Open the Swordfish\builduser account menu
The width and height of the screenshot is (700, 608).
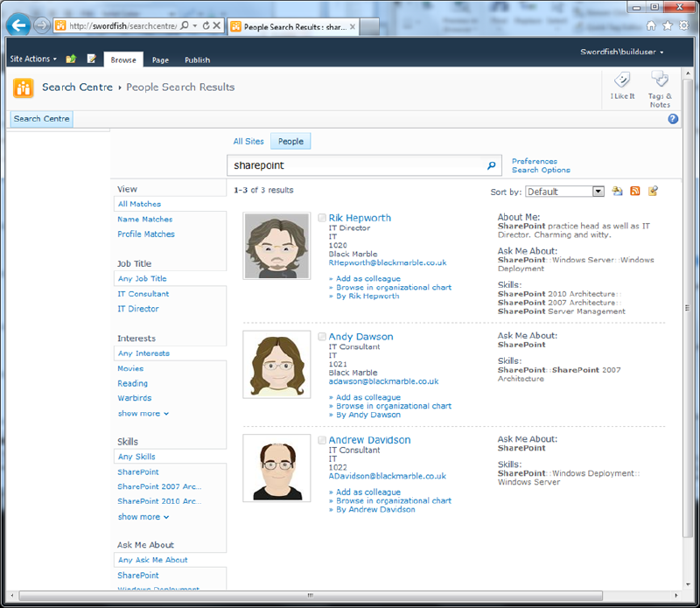[x=621, y=52]
